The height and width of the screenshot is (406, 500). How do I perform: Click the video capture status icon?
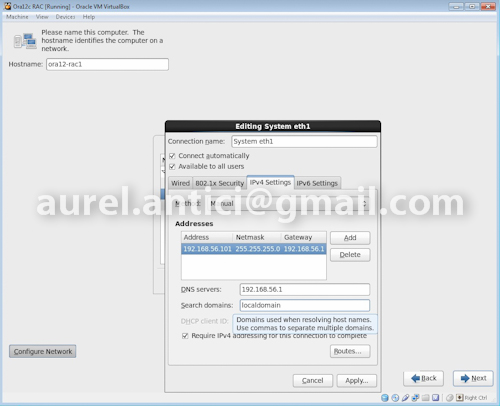(435, 398)
